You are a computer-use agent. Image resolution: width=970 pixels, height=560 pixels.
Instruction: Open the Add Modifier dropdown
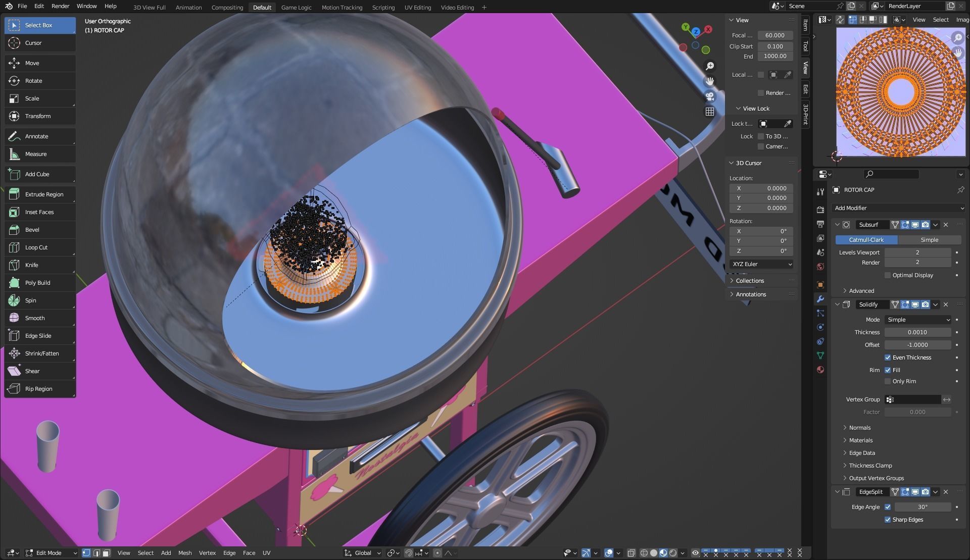click(x=898, y=208)
